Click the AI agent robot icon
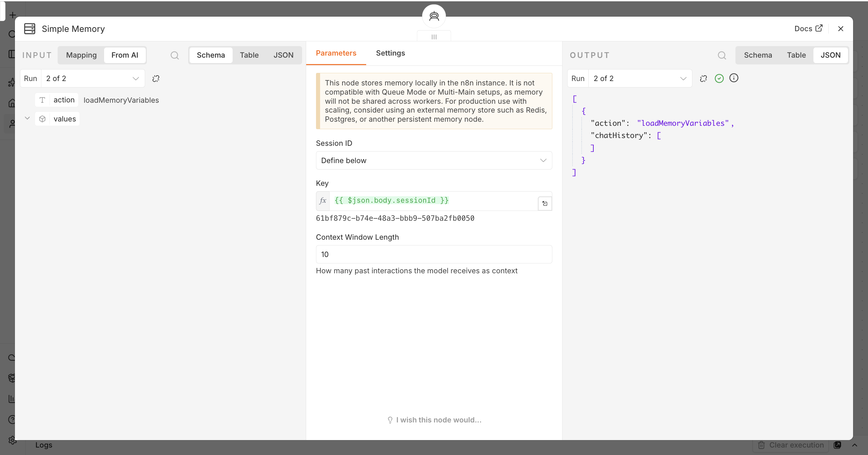This screenshot has width=868, height=455. click(x=434, y=16)
